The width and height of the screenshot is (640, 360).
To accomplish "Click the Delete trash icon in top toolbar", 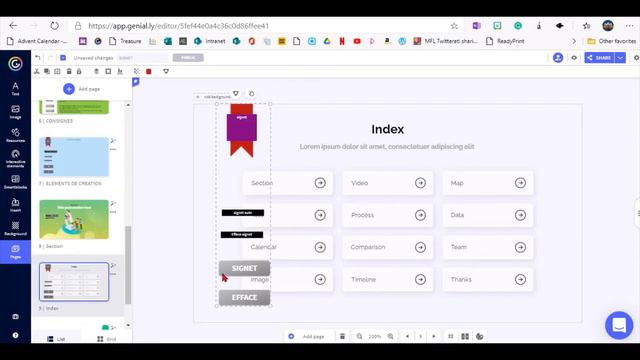I will (x=69, y=71).
